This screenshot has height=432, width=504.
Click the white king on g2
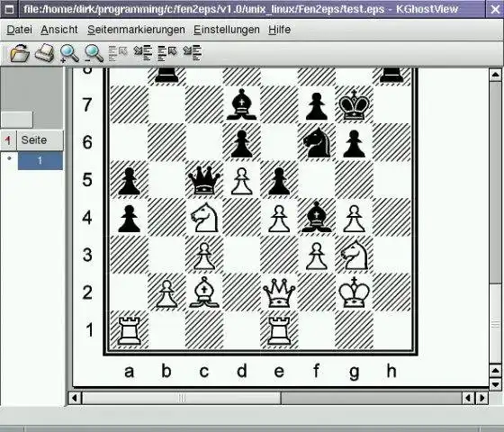pos(354,292)
